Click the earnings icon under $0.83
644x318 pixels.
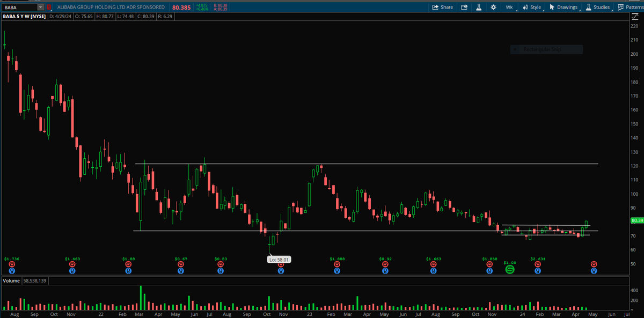(220, 264)
